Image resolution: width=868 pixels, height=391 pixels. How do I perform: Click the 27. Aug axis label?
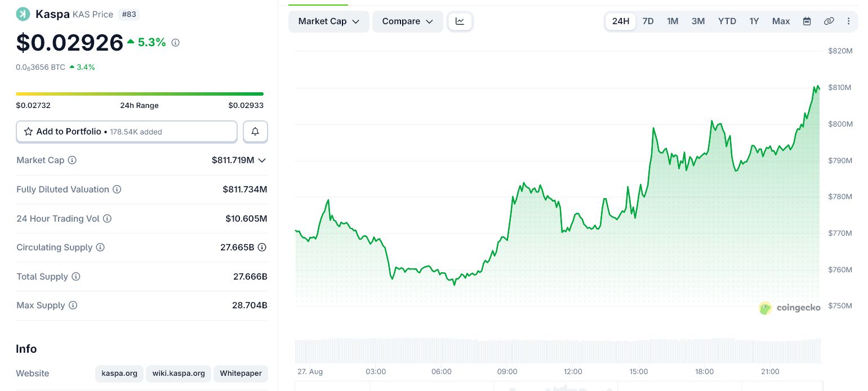pos(310,372)
